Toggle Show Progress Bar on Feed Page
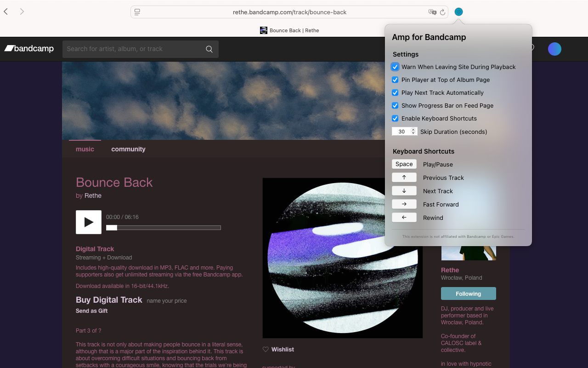This screenshot has width=588, height=368. tap(395, 105)
